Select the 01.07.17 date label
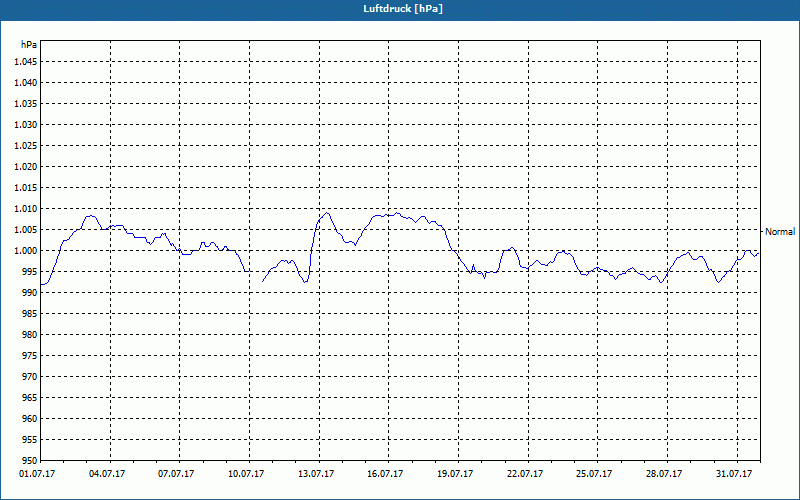Viewport: 800px width, 500px height. [37, 474]
